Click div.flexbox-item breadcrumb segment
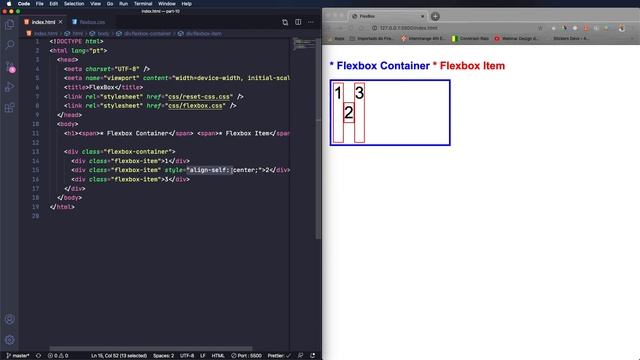This screenshot has width=640, height=360. click(200, 33)
